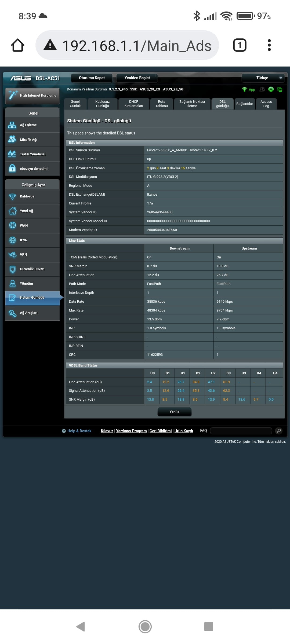Open the browser three-dot menu
The image size is (290, 644).
click(269, 45)
